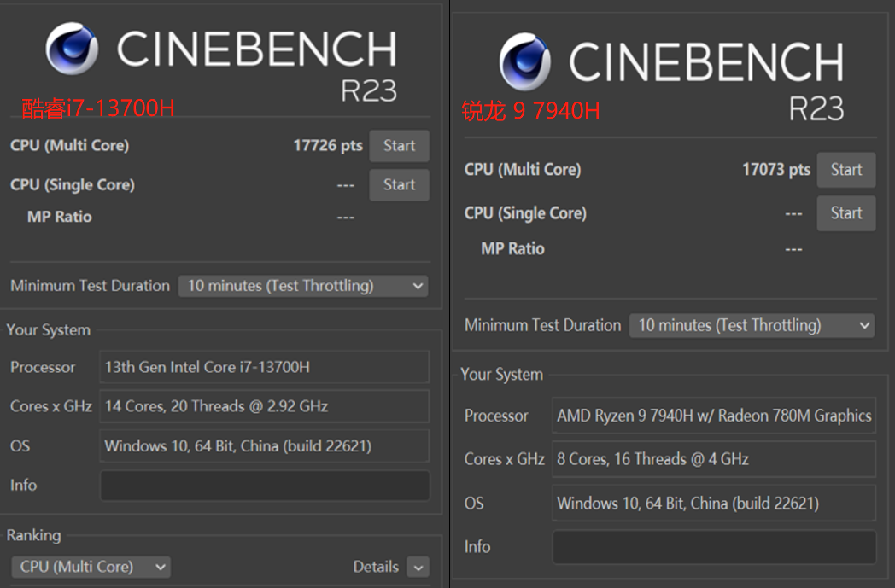The width and height of the screenshot is (895, 588).
Task: Start Single Core test in Ryzen 7940H window
Action: (846, 213)
